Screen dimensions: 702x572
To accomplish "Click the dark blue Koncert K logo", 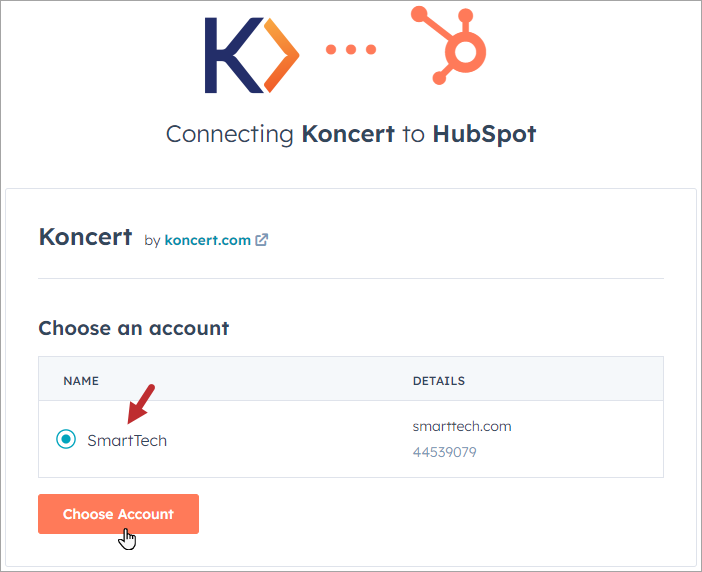I will pos(234,55).
